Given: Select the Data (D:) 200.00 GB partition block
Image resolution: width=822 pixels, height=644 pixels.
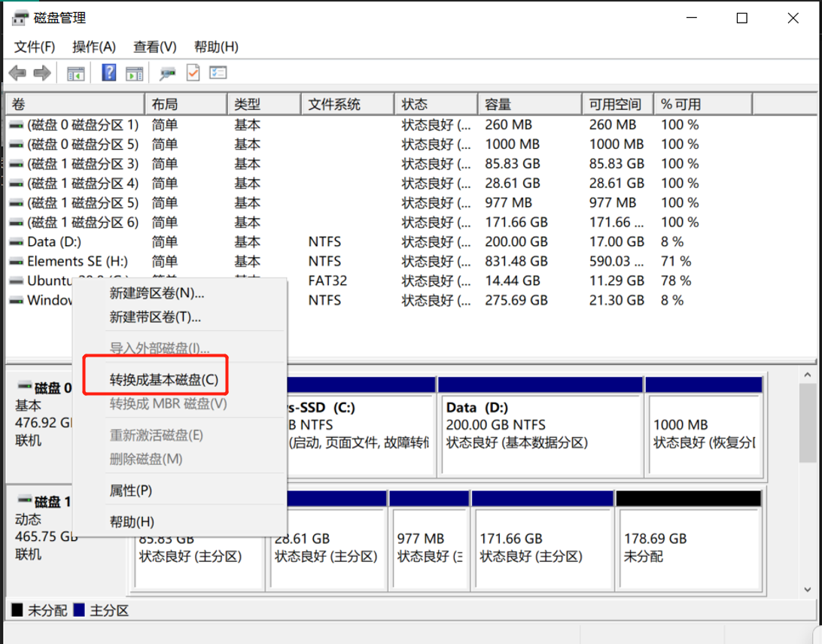Looking at the screenshot, I should pos(540,427).
